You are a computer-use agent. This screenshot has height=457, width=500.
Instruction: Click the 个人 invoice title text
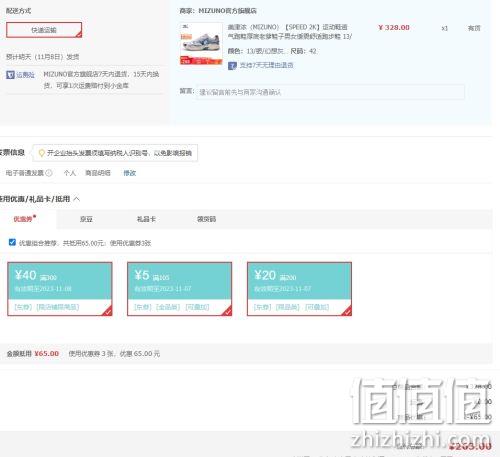click(x=70, y=173)
